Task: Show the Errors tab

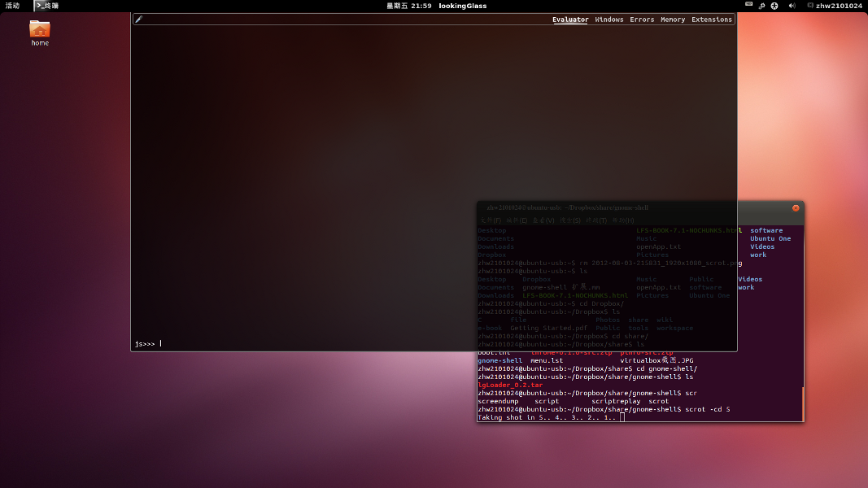Action: coord(642,20)
